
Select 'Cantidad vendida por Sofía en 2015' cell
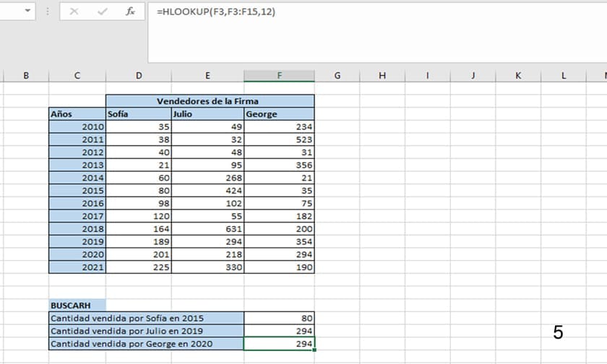pyautogui.click(x=146, y=318)
